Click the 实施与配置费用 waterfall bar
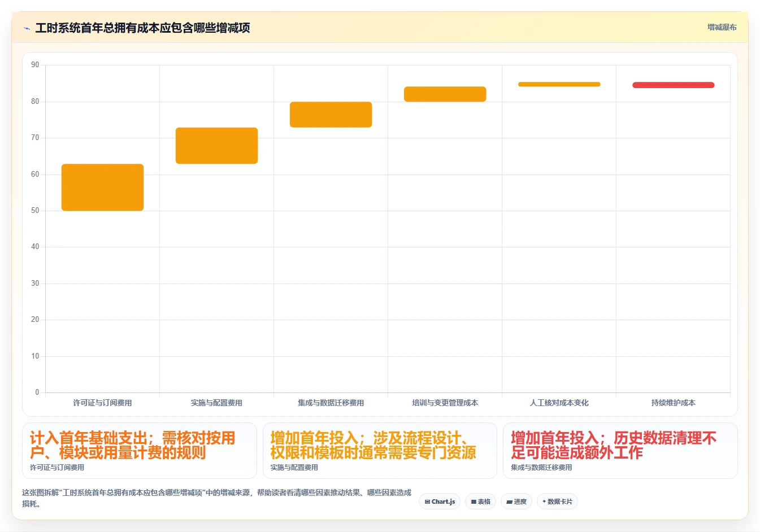 pyautogui.click(x=216, y=146)
